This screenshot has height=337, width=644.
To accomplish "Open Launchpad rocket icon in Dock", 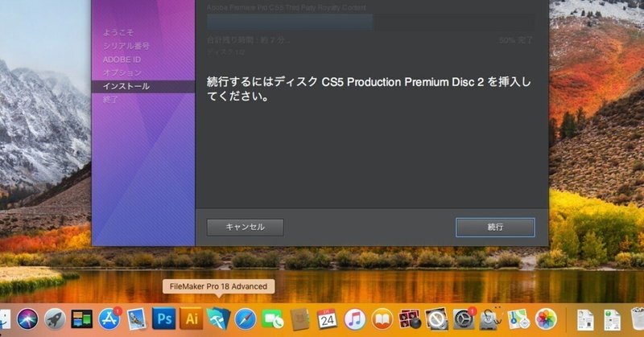I will (x=55, y=319).
